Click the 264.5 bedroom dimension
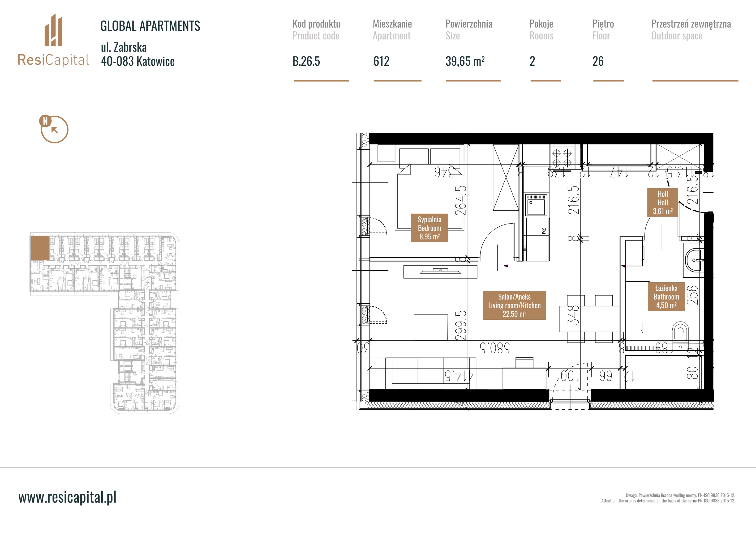This screenshot has height=534, width=756. (x=461, y=200)
